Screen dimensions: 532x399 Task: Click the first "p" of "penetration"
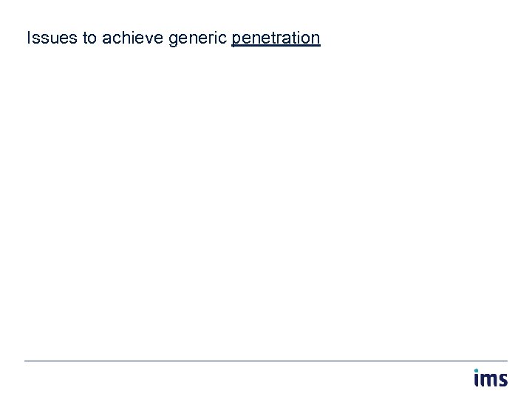click(236, 39)
